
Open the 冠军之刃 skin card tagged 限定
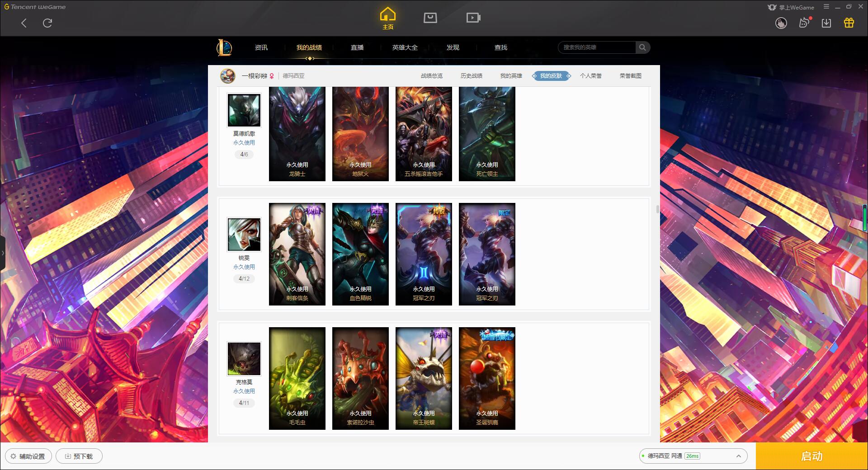487,254
